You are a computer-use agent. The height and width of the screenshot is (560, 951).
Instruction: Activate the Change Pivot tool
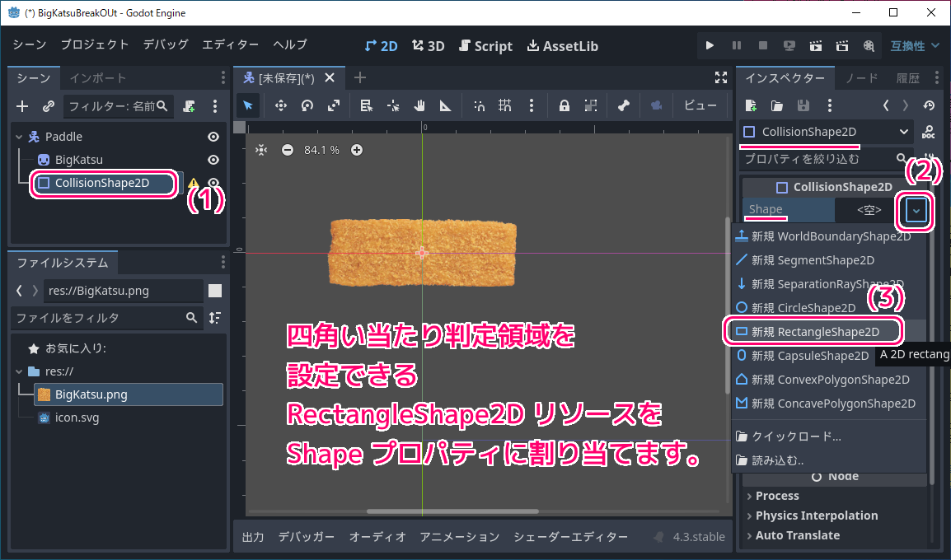pos(393,105)
